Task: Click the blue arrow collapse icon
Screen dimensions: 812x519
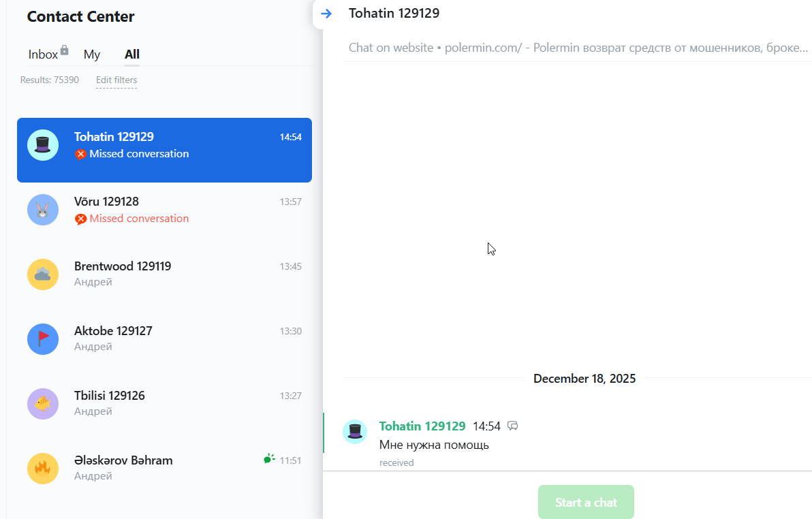Action: click(326, 14)
